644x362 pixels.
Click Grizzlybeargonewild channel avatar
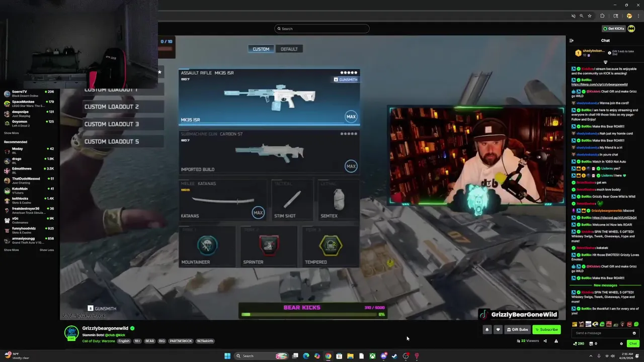pyautogui.click(x=71, y=332)
